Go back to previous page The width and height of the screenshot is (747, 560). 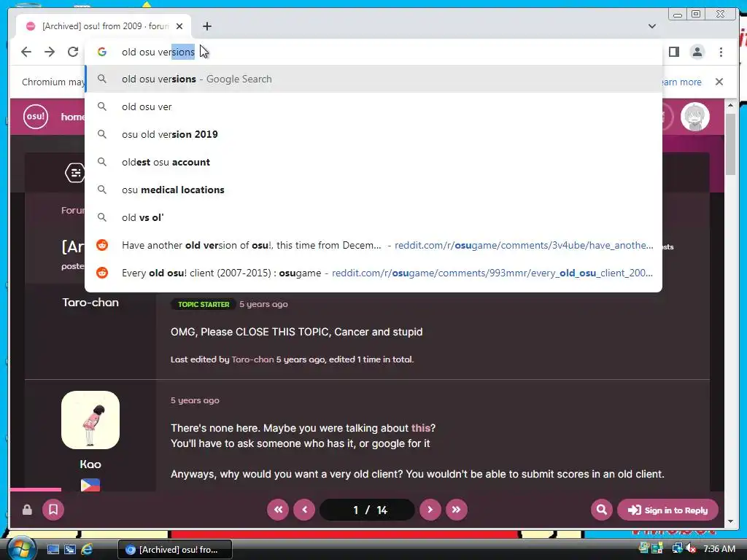[26, 52]
